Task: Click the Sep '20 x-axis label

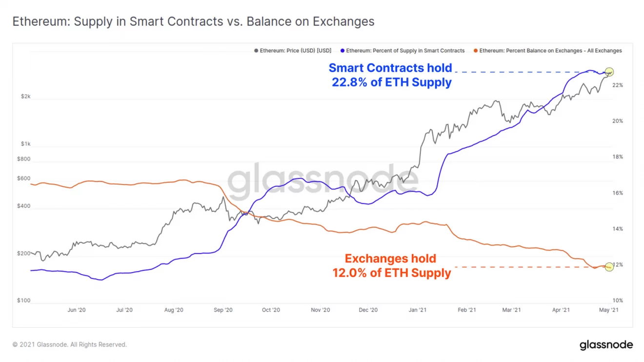Action: 223,310
